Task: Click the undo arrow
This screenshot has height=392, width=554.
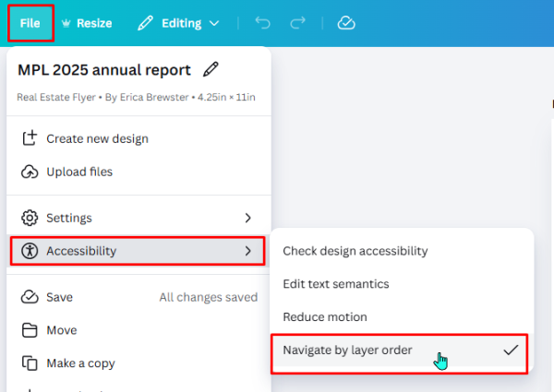Action: coord(262,23)
